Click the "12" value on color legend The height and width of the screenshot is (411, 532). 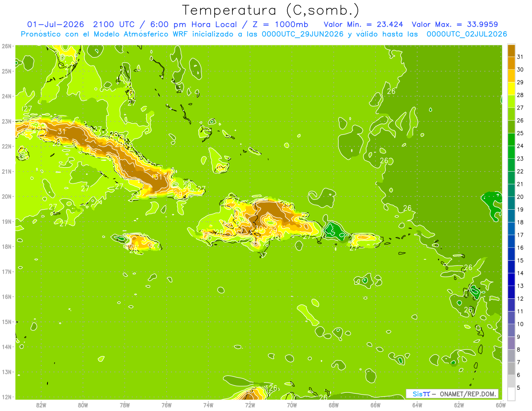tap(520, 298)
